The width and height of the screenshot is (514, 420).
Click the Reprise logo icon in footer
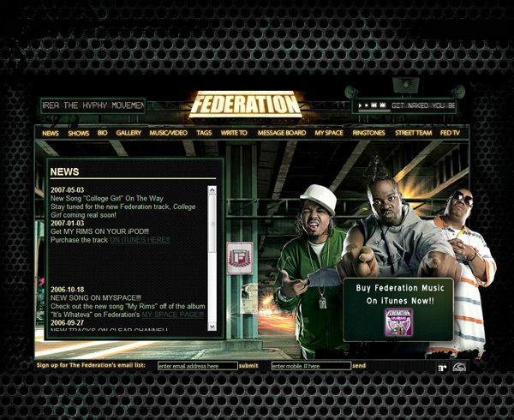pos(442,368)
